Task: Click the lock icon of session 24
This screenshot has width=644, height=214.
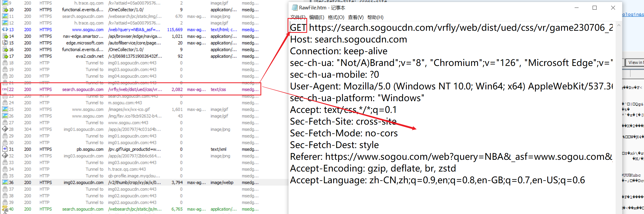Action: click(5, 103)
